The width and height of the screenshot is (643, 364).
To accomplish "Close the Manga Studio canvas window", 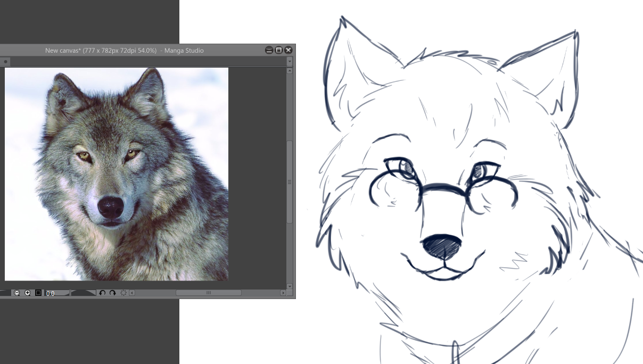I will pos(288,50).
